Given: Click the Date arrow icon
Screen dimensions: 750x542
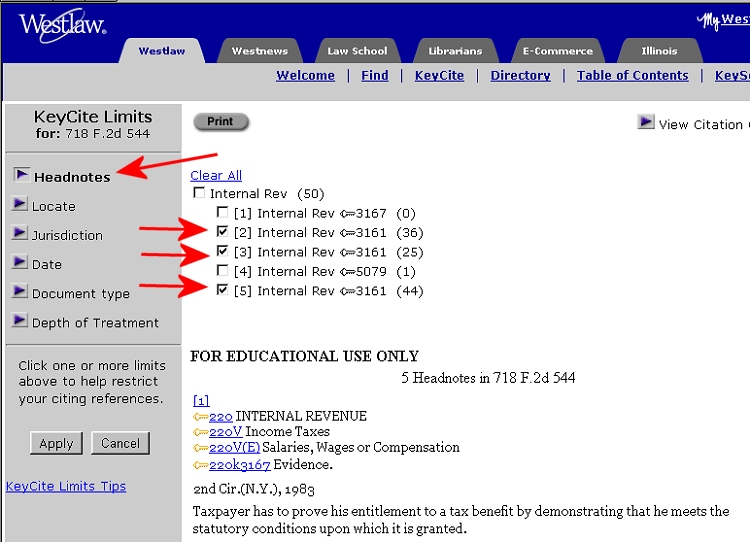Looking at the screenshot, I should point(19,262).
